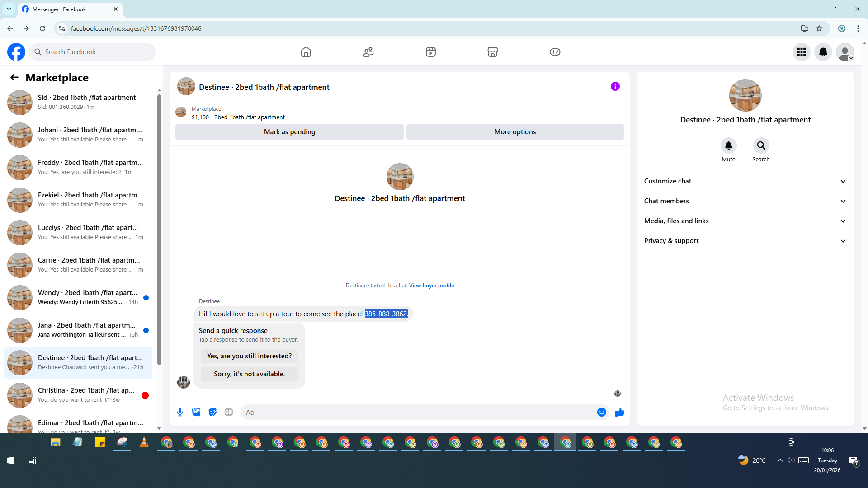Attach a photo using the image icon
The width and height of the screenshot is (868, 488).
(196, 412)
